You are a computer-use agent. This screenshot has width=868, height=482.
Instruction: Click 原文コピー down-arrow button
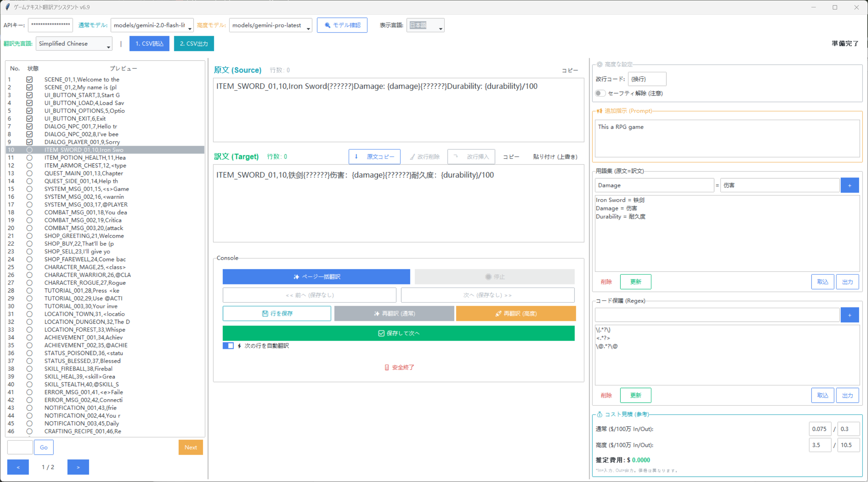375,156
